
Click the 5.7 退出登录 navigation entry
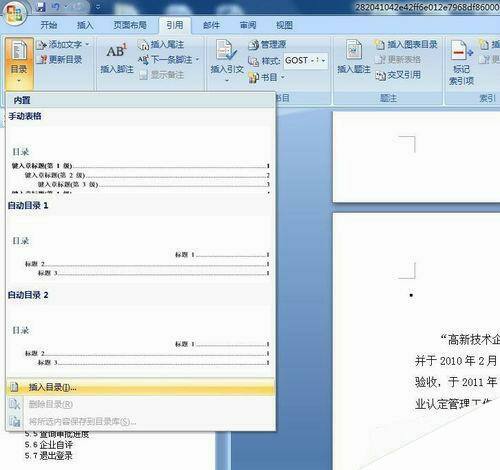(48, 456)
